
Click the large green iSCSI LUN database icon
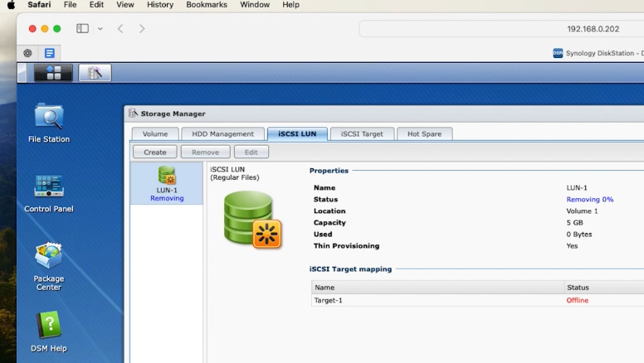click(x=252, y=220)
